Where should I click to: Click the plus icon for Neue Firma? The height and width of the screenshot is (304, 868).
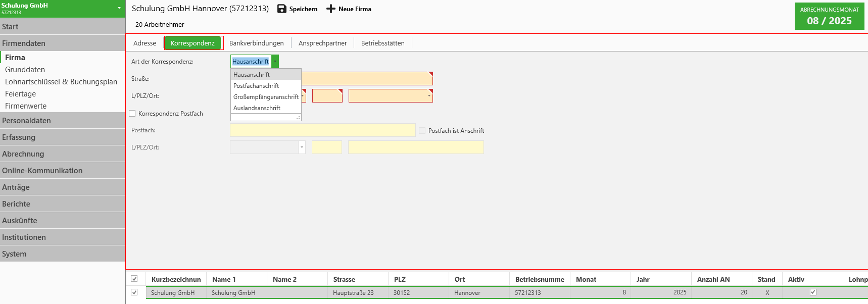[331, 9]
